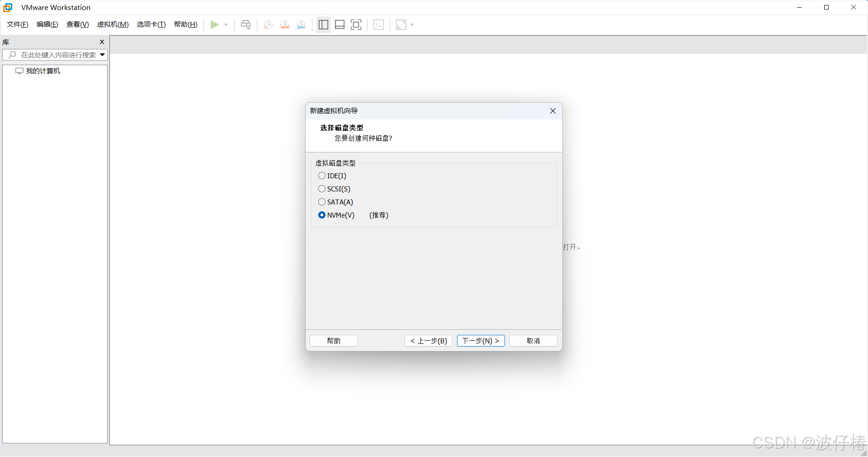Close the 新建虚拟机向导 dialog
Screen dimensions: 868x457
pyautogui.click(x=553, y=111)
